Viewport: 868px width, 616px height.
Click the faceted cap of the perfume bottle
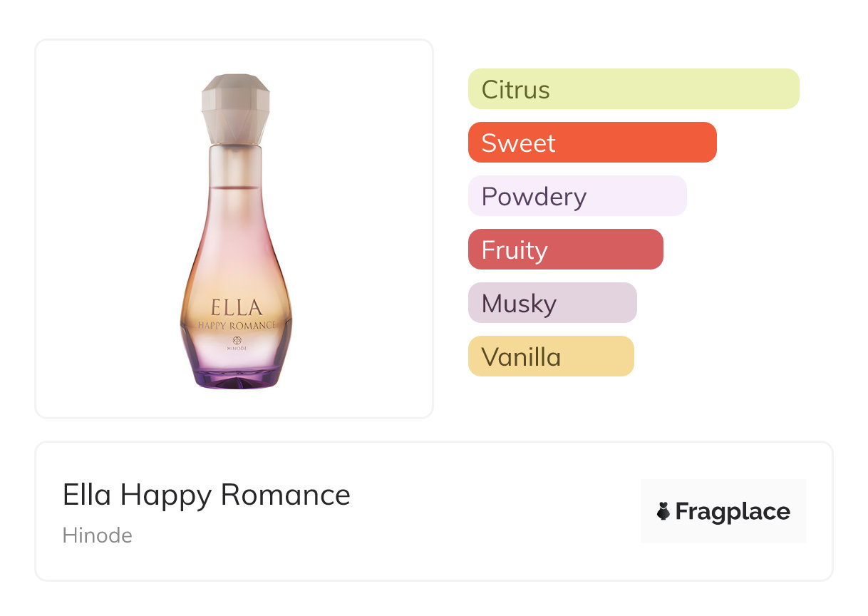(x=236, y=107)
